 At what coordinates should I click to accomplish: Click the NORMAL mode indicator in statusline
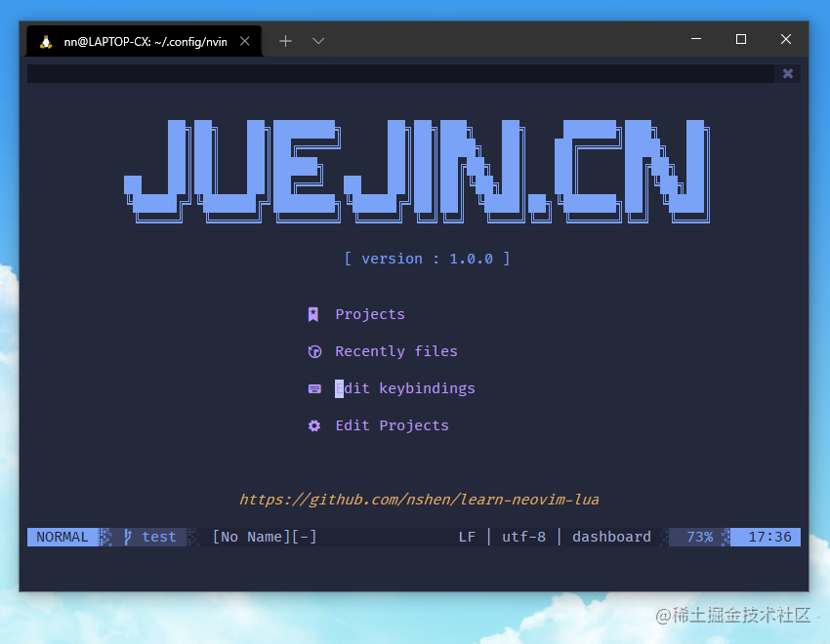[x=62, y=538]
